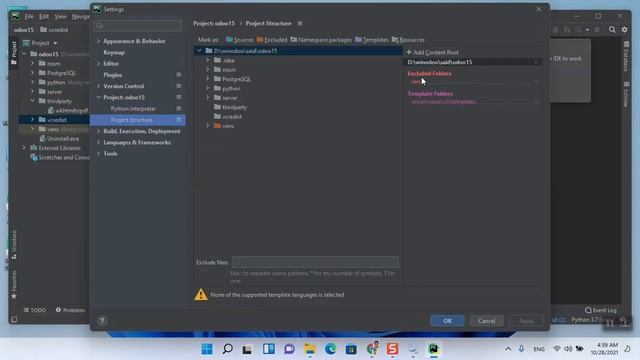
Task: Expand External Libraries in Project panel
Action: 24,148
